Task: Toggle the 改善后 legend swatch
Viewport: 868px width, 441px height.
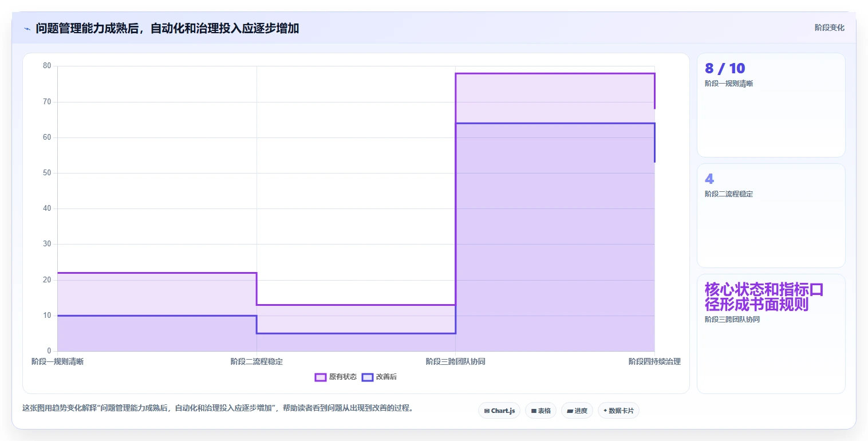Action: click(x=368, y=377)
